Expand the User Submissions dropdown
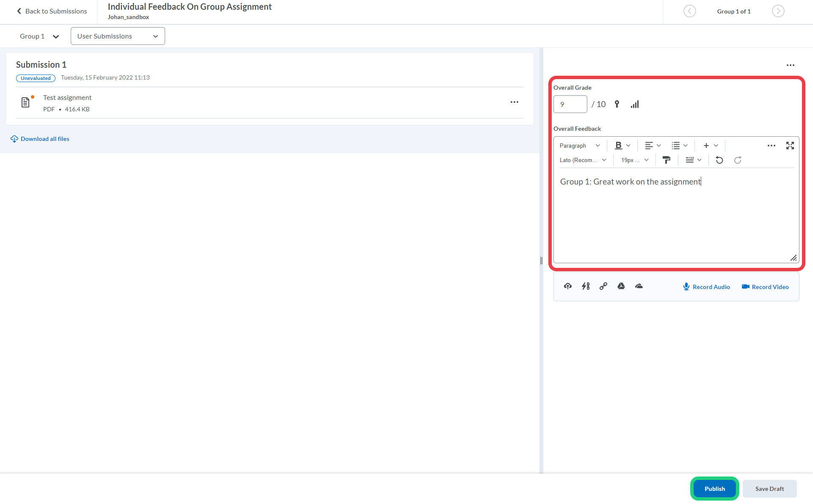The image size is (813, 504). pyautogui.click(x=118, y=36)
